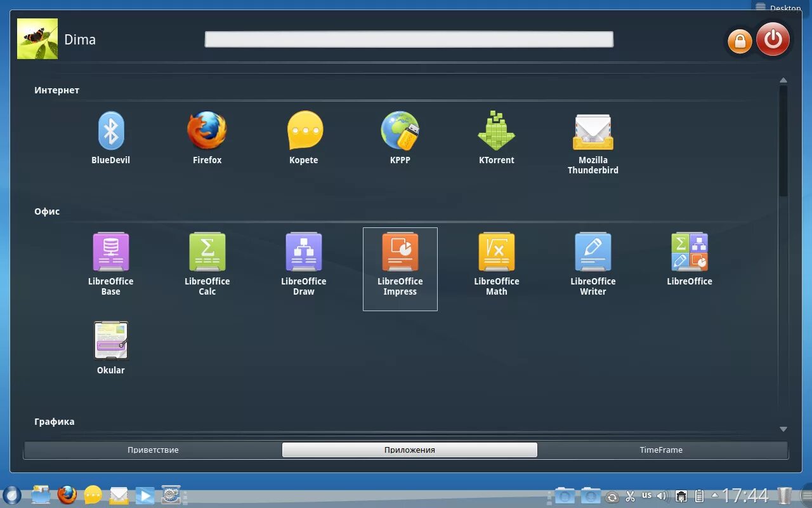Open the file manager icon in the taskbar
This screenshot has height=508, width=812.
[41, 495]
